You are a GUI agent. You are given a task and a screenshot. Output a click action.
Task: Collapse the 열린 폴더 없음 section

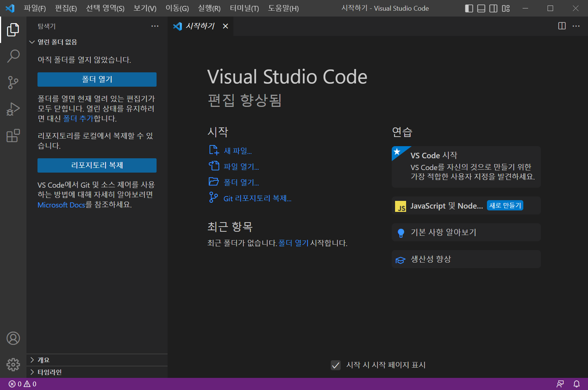(97, 42)
